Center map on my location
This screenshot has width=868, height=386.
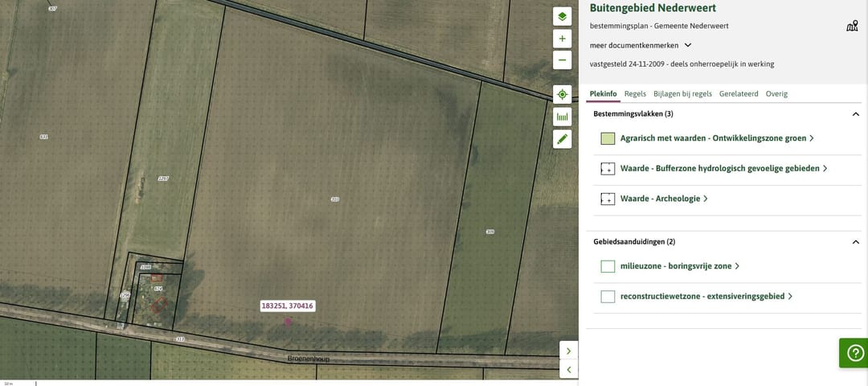click(562, 94)
